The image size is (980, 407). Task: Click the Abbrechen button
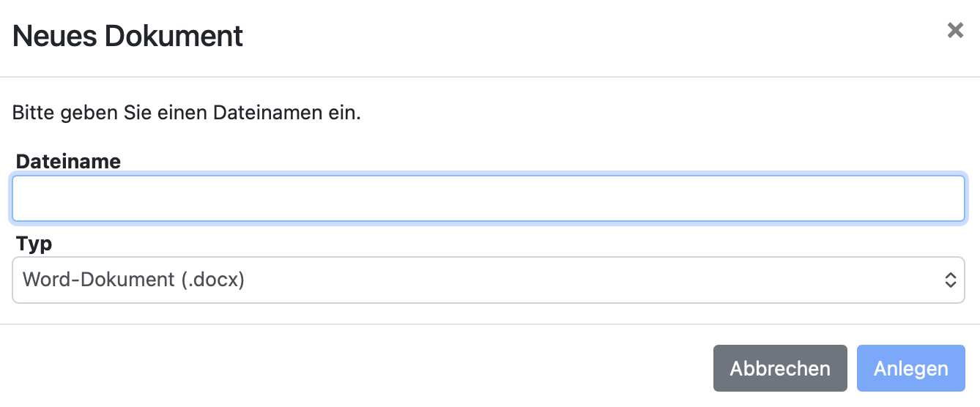pos(780,368)
